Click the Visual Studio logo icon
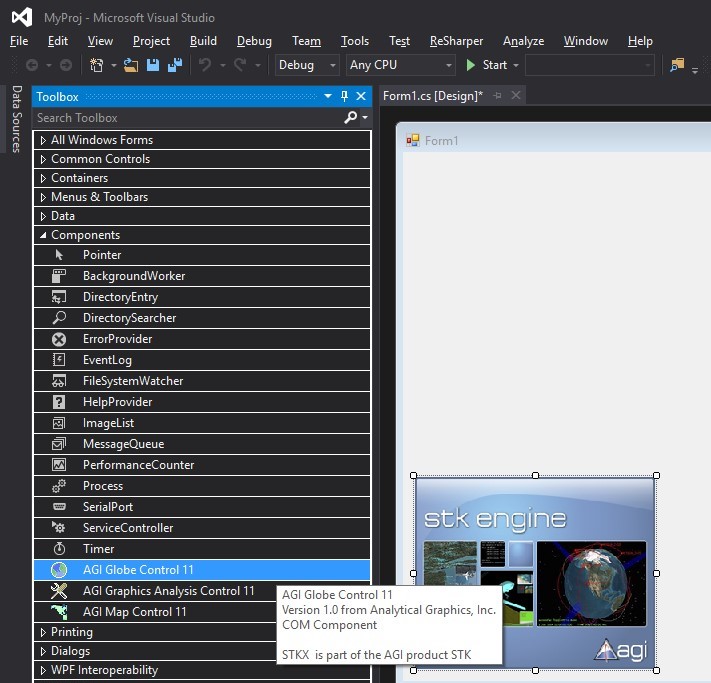 point(22,17)
